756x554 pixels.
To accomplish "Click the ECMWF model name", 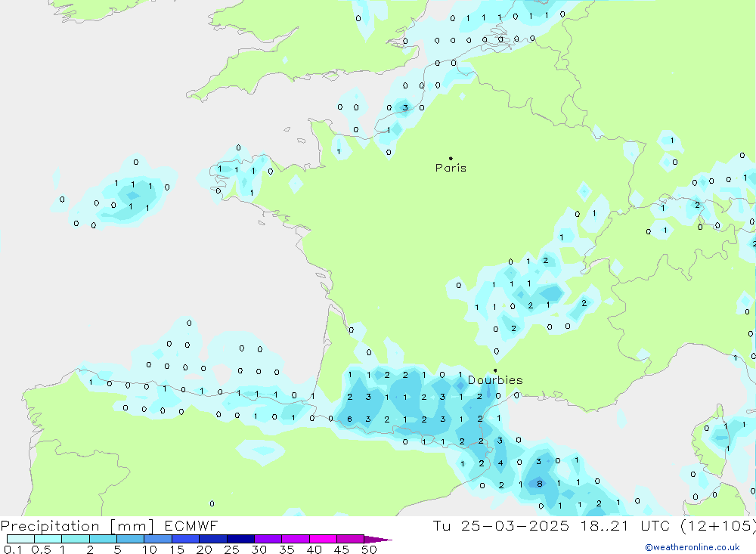I will (x=191, y=525).
